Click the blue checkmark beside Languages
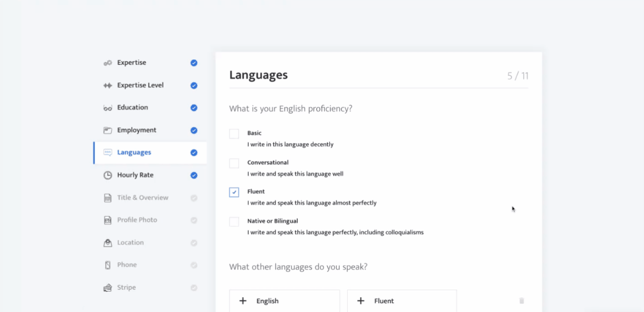 194,152
